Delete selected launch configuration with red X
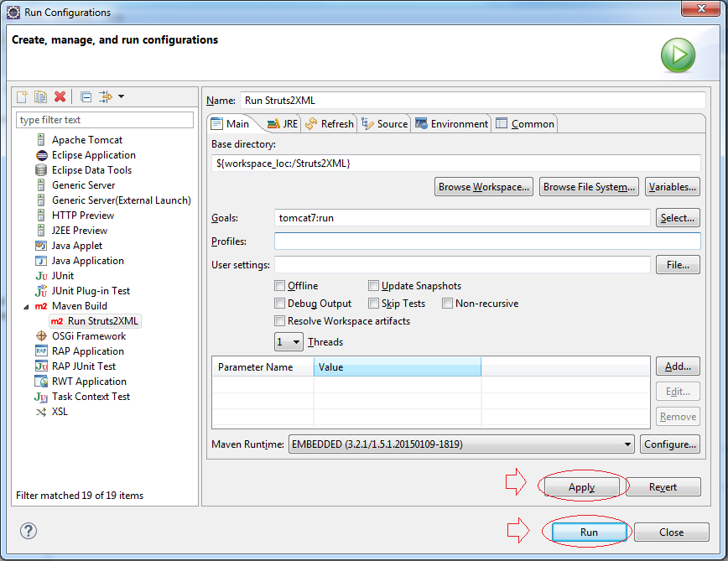The image size is (728, 561). click(x=60, y=96)
